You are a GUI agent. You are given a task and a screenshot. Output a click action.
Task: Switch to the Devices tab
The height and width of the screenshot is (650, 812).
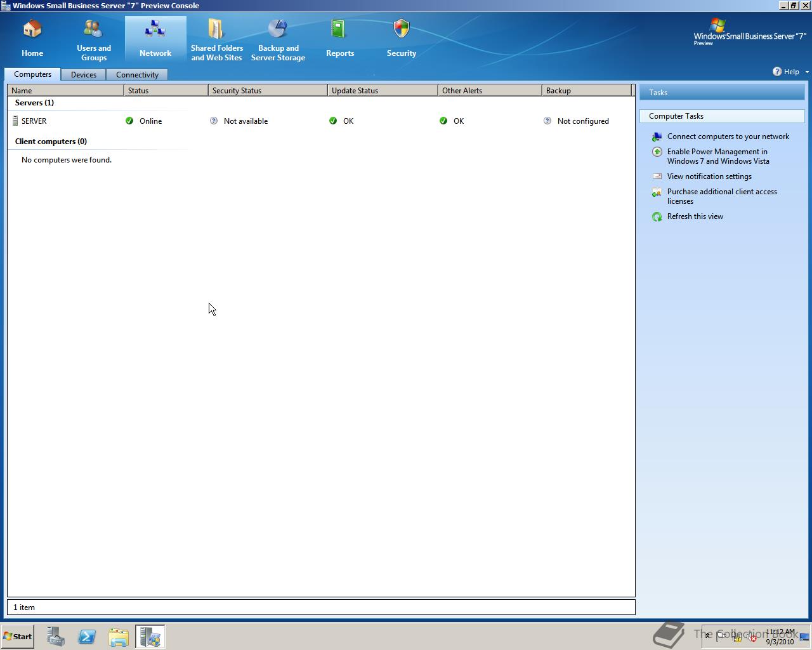84,75
